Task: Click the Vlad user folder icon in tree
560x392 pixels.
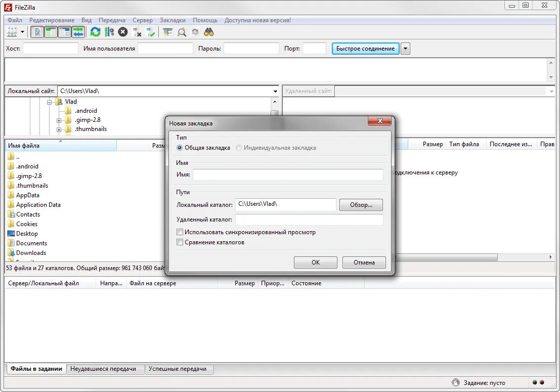Action: (59, 102)
